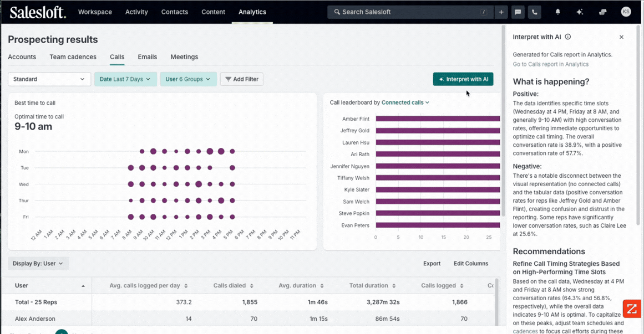Click the Interpret with AI button
This screenshot has width=644, height=334.
pos(463,79)
